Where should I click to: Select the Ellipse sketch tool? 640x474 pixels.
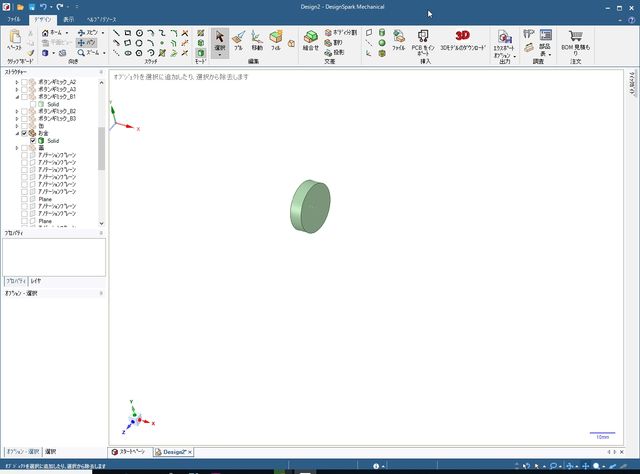(128, 53)
